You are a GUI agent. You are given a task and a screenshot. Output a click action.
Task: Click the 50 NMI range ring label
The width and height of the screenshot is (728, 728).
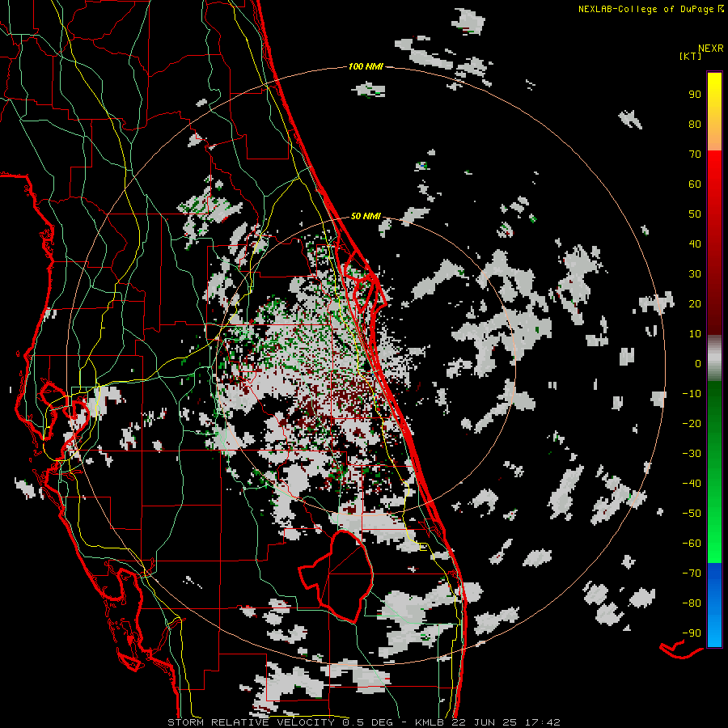[x=366, y=216]
